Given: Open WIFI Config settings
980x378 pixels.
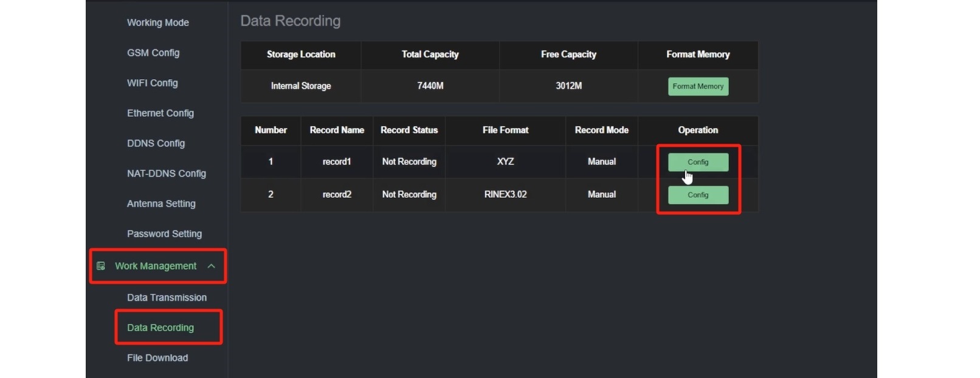Looking at the screenshot, I should (152, 83).
